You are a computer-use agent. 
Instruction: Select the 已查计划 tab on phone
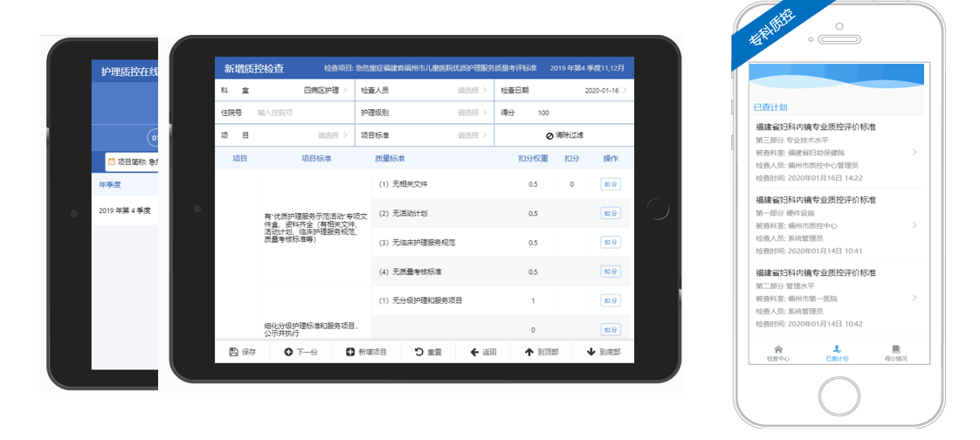point(837,349)
